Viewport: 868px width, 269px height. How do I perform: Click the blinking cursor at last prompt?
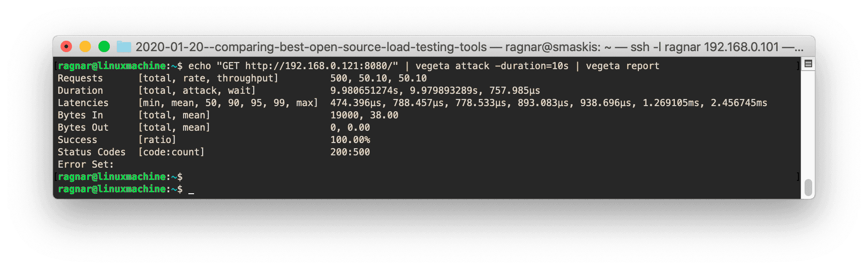click(x=191, y=189)
